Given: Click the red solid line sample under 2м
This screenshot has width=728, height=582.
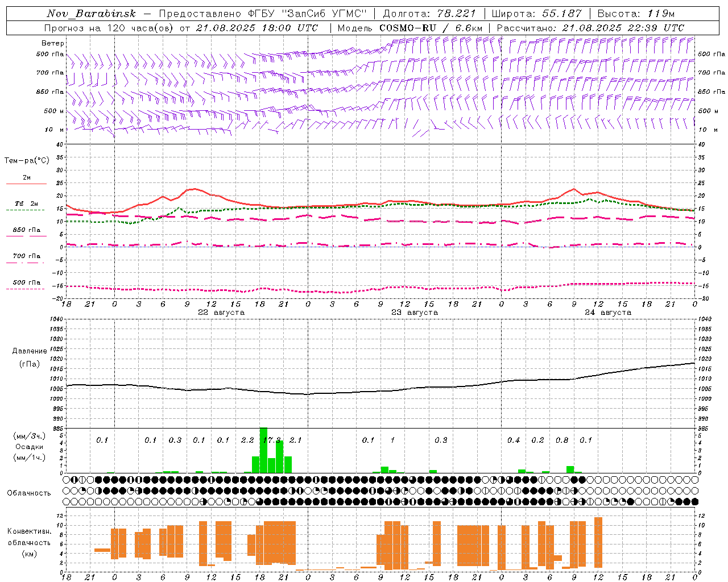Looking at the screenshot, I should pos(26,184).
